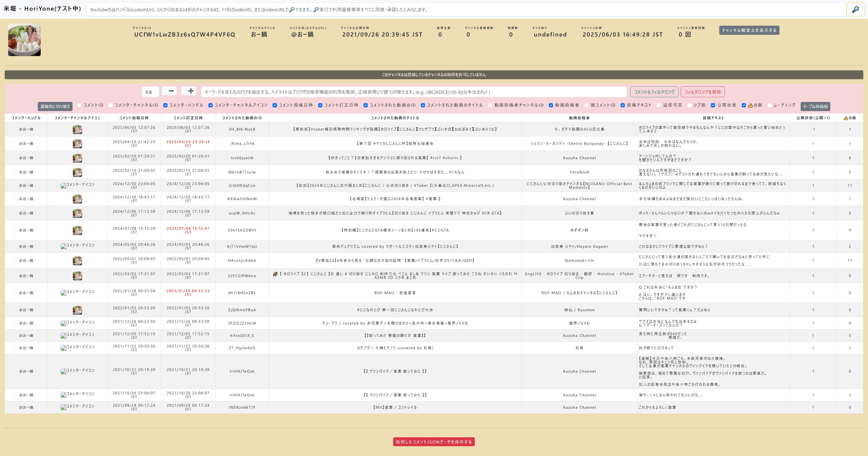Click commenter icon in row ZjQIKmoFBuA
The height and width of the screenshot is (456, 868).
[77, 310]
